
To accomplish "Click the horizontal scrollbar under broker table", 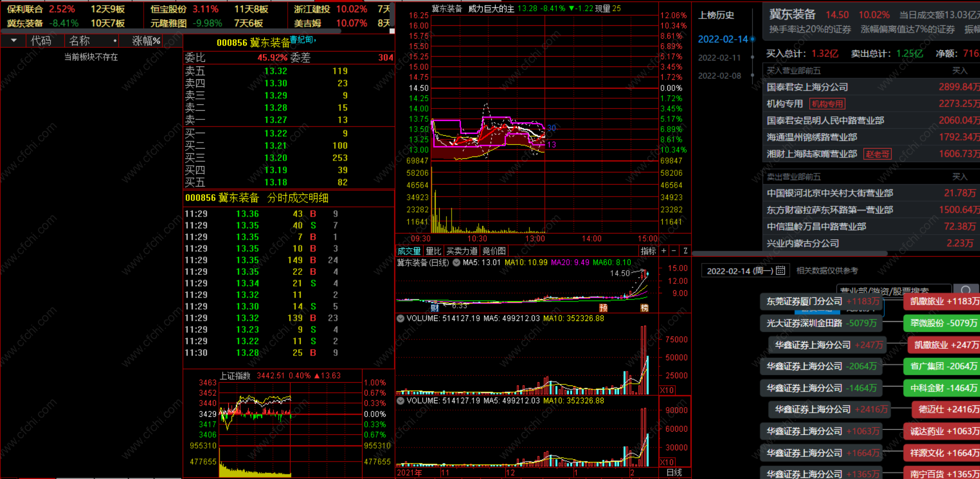I will (790, 254).
